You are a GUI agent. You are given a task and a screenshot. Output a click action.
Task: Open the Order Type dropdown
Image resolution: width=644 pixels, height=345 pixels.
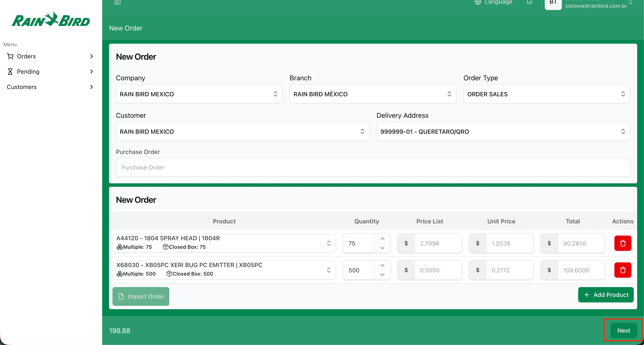coord(546,94)
